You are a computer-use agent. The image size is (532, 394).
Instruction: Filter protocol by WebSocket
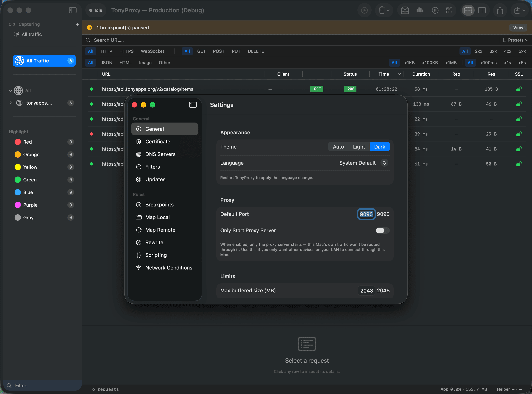click(x=153, y=51)
